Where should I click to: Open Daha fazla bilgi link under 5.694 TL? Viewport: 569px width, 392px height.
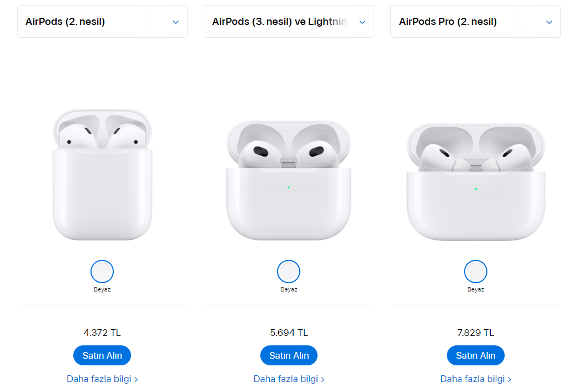tap(289, 379)
